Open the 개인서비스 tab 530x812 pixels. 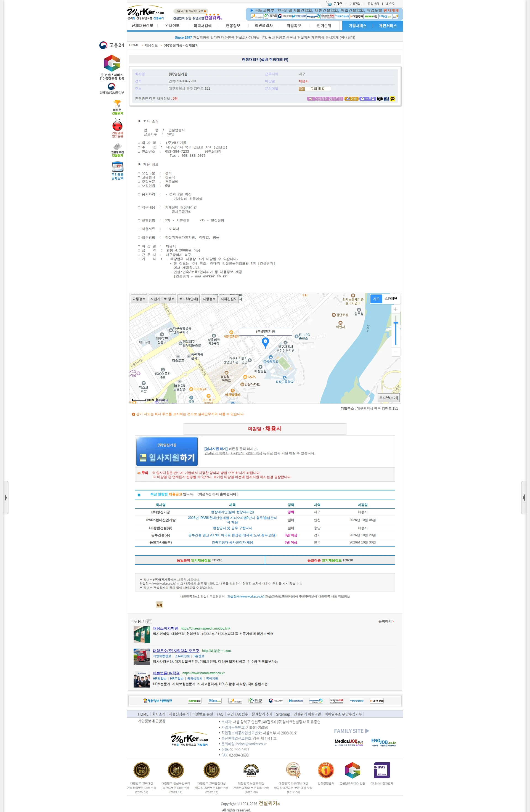[x=388, y=26]
